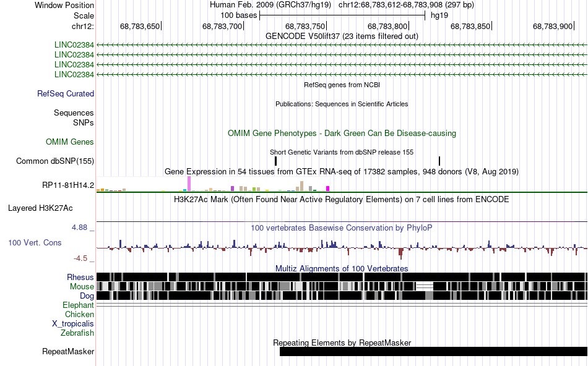The width and height of the screenshot is (588, 366).
Task: Click the -4.5 PhyloP lower limit value
Action: tap(80, 258)
